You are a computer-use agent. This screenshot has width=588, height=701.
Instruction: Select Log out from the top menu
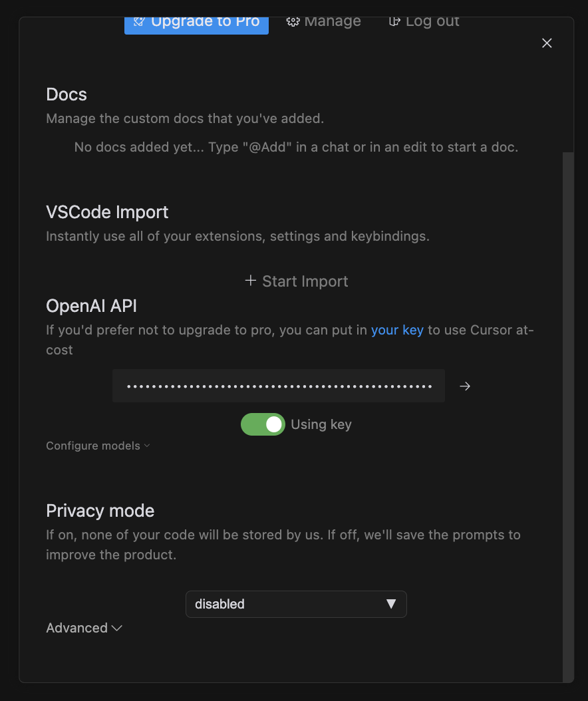point(424,21)
